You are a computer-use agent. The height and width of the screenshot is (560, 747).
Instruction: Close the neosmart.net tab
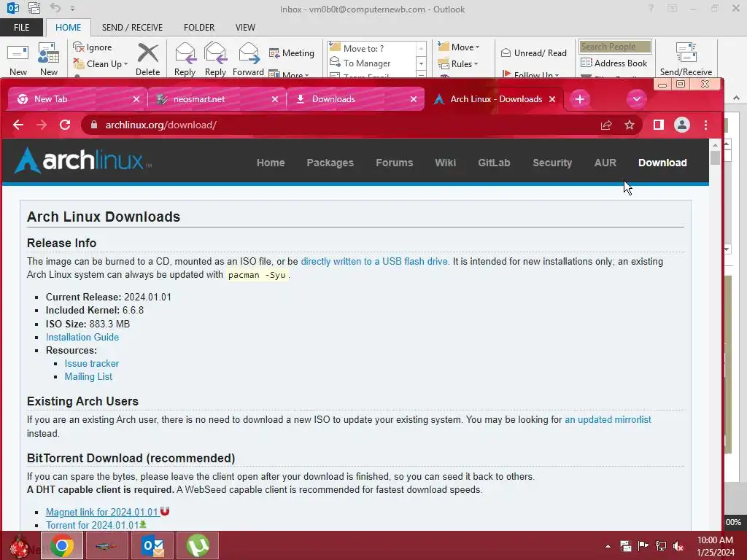275,99
